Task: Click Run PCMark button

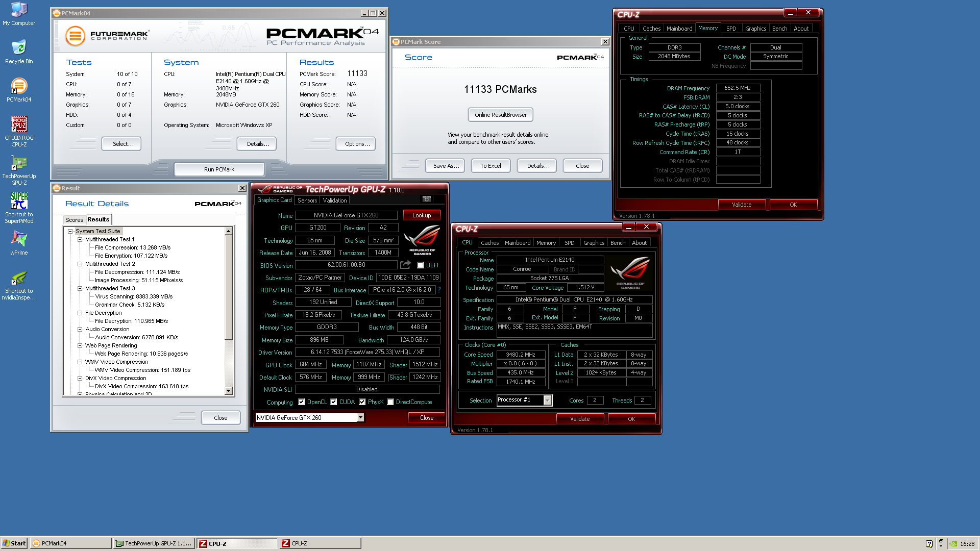Action: tap(219, 169)
